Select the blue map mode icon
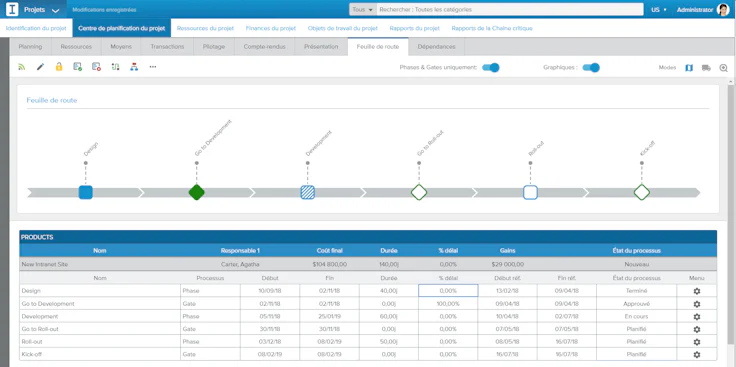This screenshot has width=736, height=367. (x=689, y=68)
